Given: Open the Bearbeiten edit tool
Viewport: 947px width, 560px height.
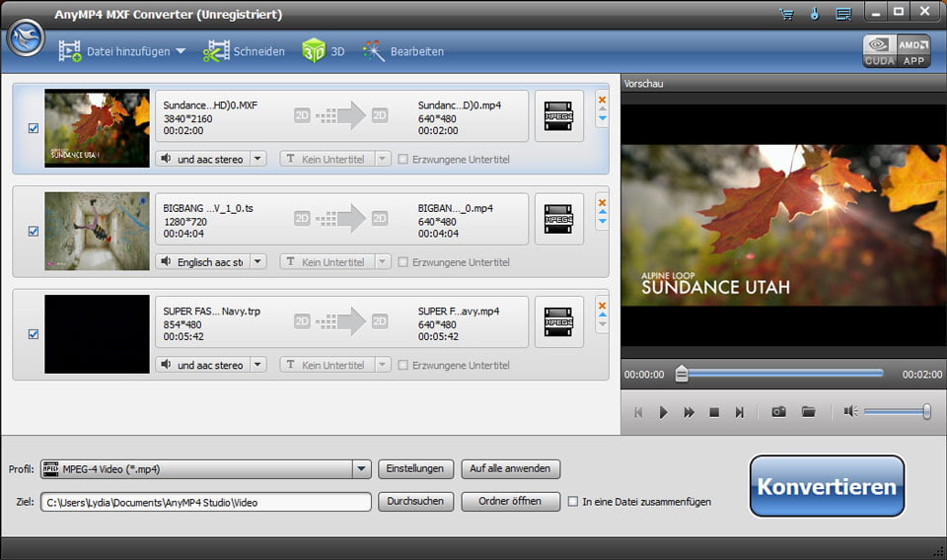Looking at the screenshot, I should (403, 51).
